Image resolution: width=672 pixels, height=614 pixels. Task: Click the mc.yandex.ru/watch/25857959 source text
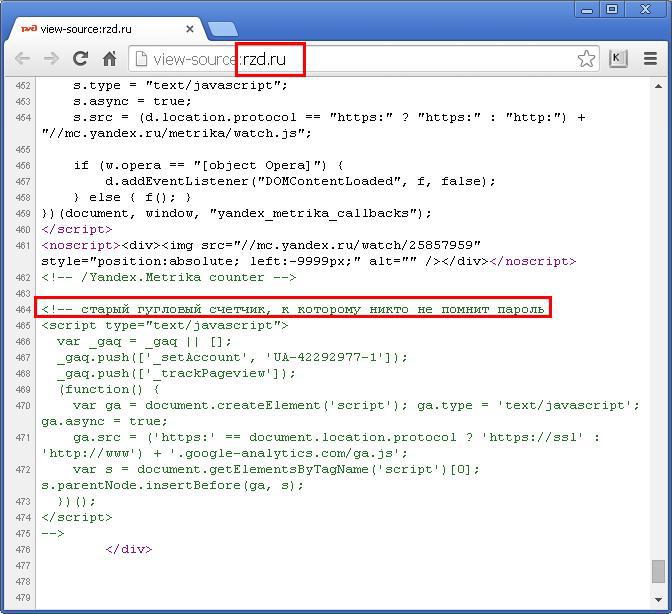coord(363,246)
